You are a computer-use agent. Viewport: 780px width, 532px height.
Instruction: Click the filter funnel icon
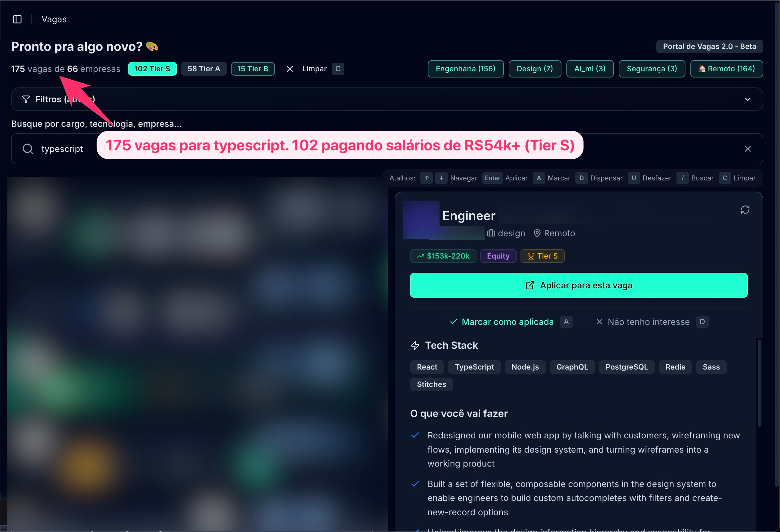26,99
